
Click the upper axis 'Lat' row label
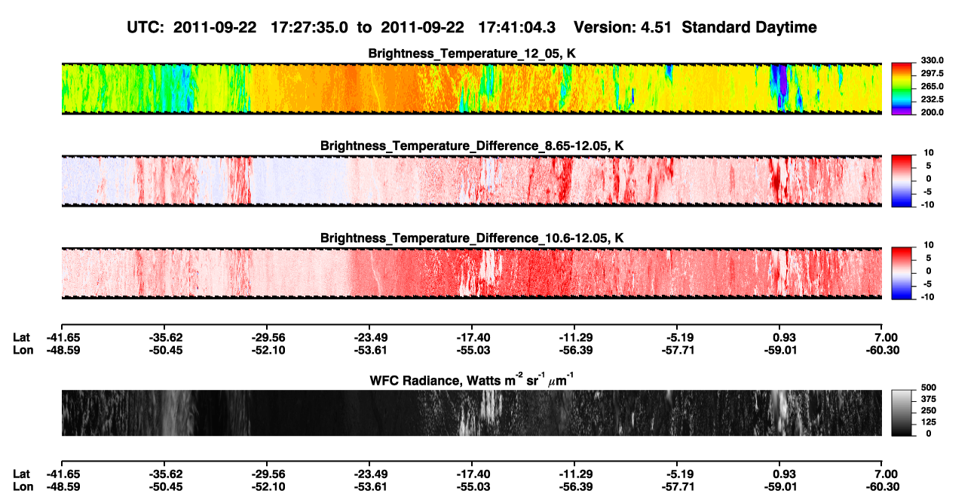(x=22, y=337)
